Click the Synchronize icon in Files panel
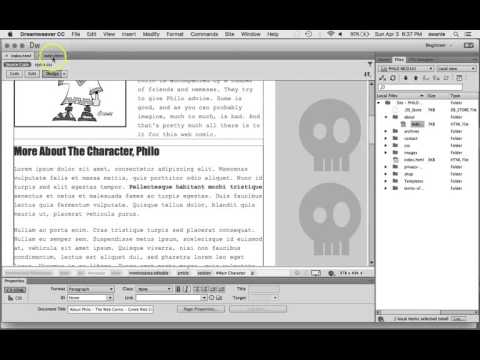Image resolution: width=480 pixels, height=360 pixels. (446, 78)
